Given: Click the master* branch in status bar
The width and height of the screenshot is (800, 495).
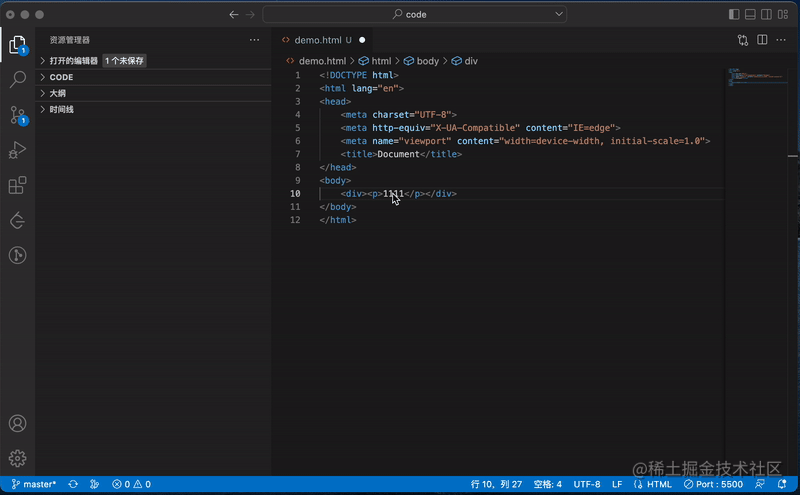Looking at the screenshot, I should (x=34, y=484).
